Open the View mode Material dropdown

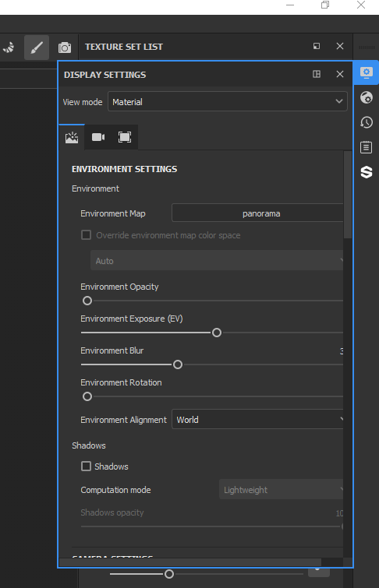click(x=228, y=101)
